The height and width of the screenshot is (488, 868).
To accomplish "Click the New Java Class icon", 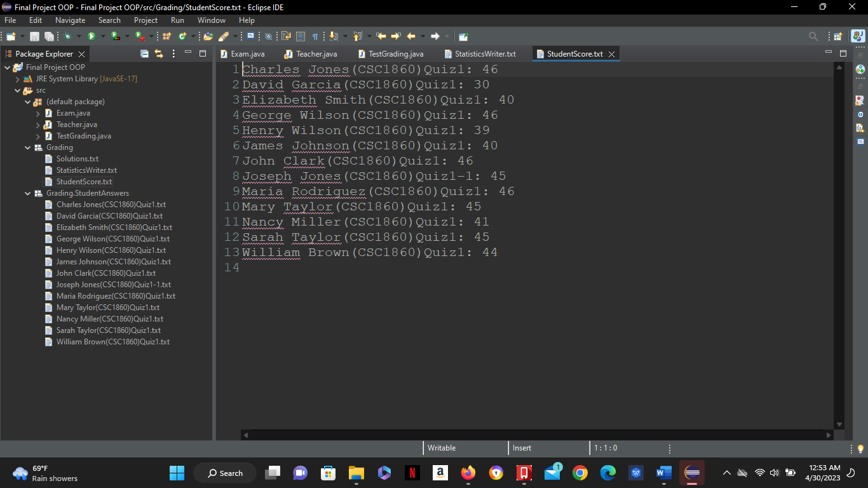I will pos(182,36).
